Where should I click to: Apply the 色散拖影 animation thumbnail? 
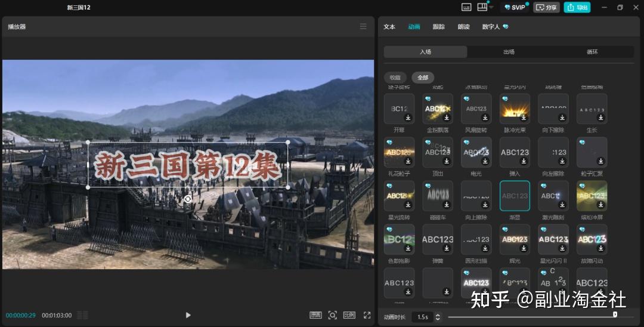pos(399,239)
